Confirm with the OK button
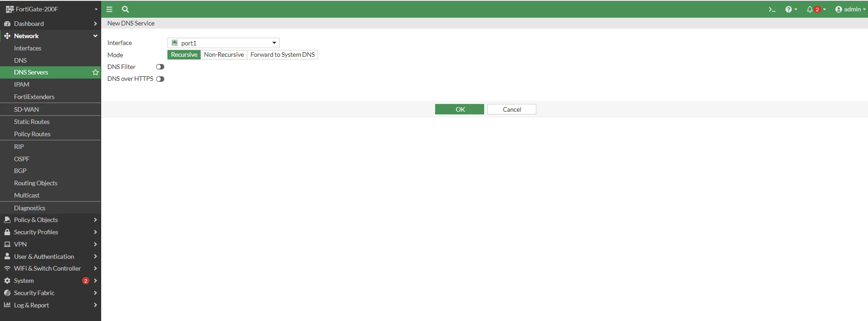This screenshot has width=868, height=321. (460, 109)
